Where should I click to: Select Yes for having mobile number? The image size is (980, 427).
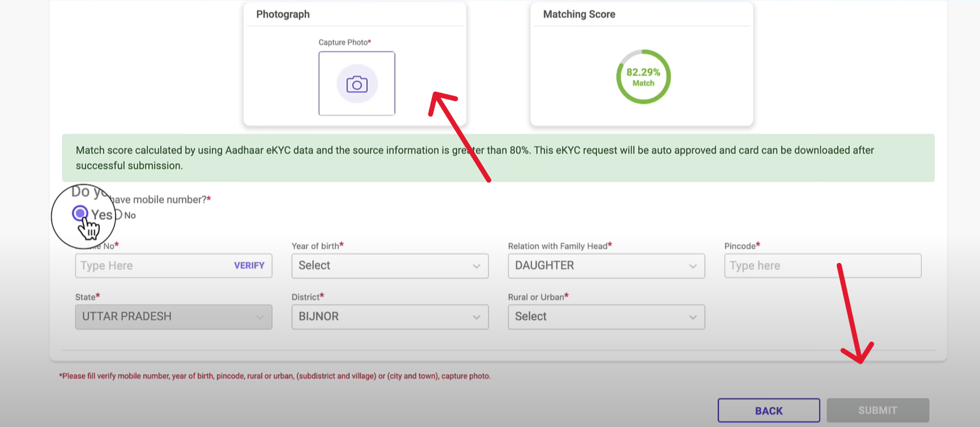pyautogui.click(x=79, y=213)
